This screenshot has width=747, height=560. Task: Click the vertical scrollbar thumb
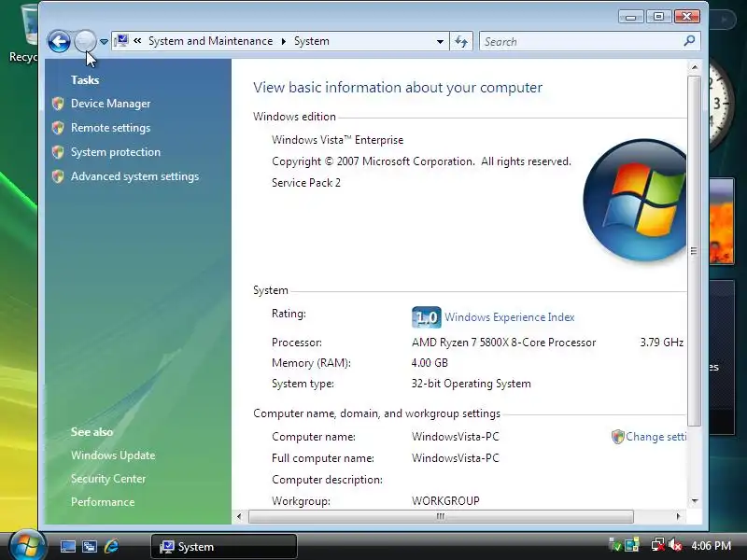[695, 251]
